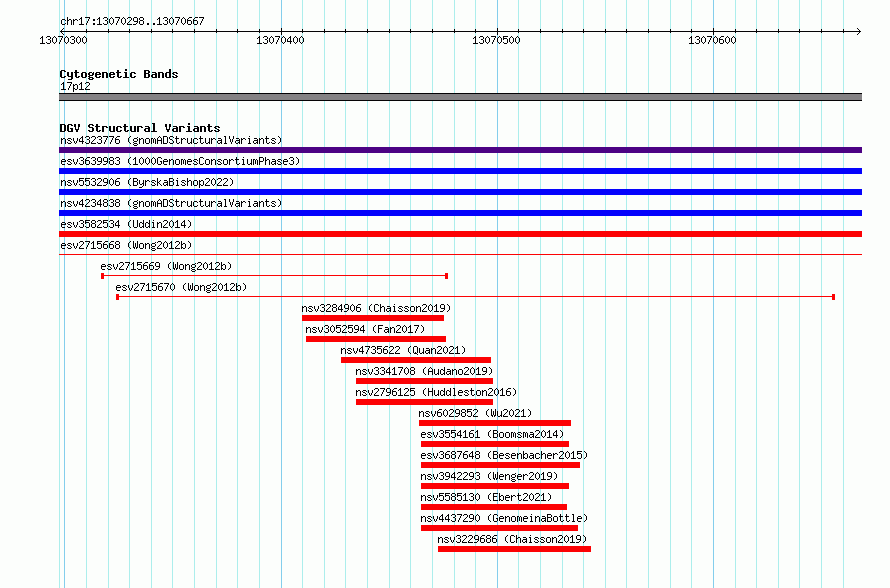Click the blue nsv4234838 variant bar
890x588 pixels.
460,213
